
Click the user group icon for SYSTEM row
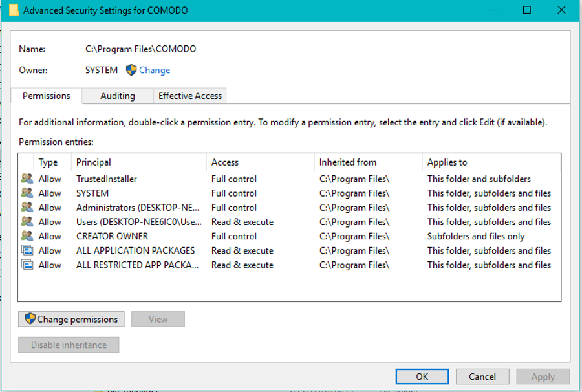pyautogui.click(x=27, y=193)
